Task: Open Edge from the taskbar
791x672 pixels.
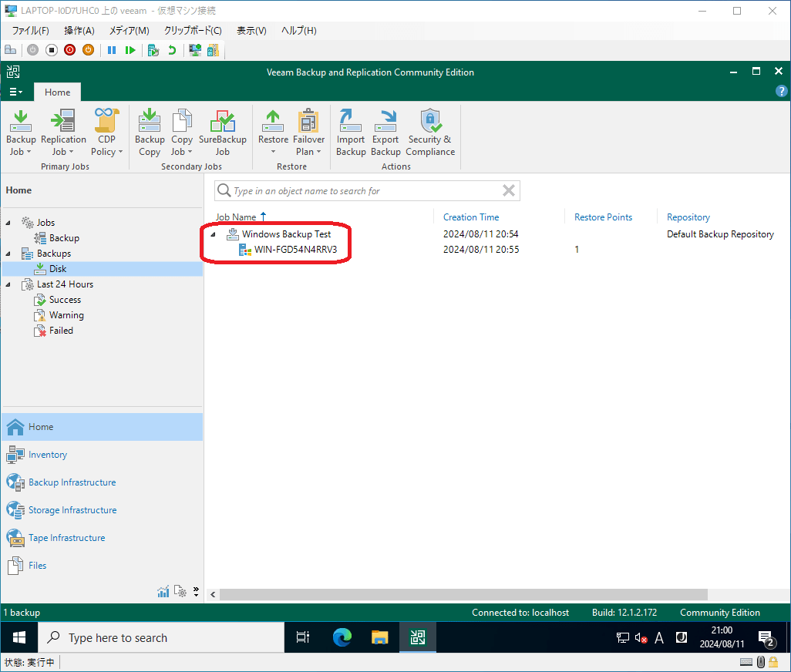Action: point(342,638)
